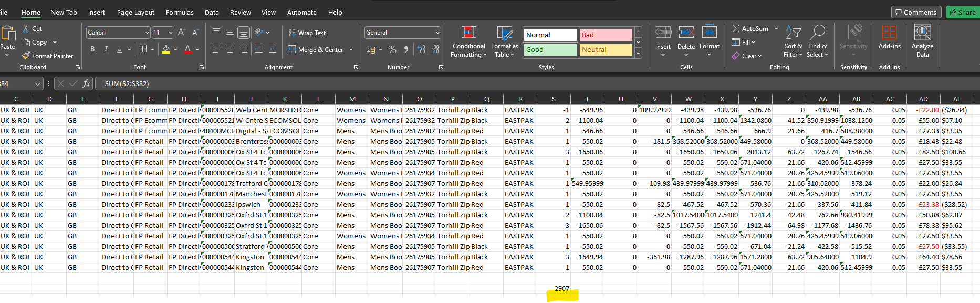Toggle Align Left for cell text
This screenshot has width=980, height=303.
216,49
